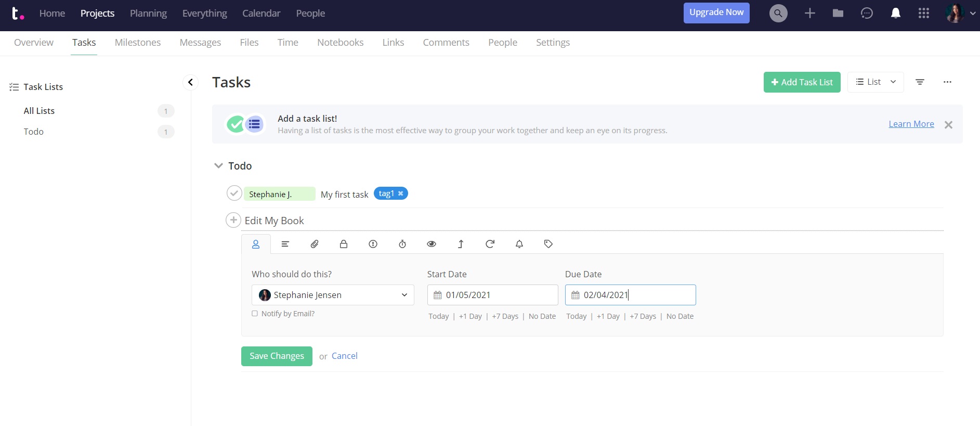The height and width of the screenshot is (426, 980).
Task: Open the search icon in top bar
Action: 778,13
